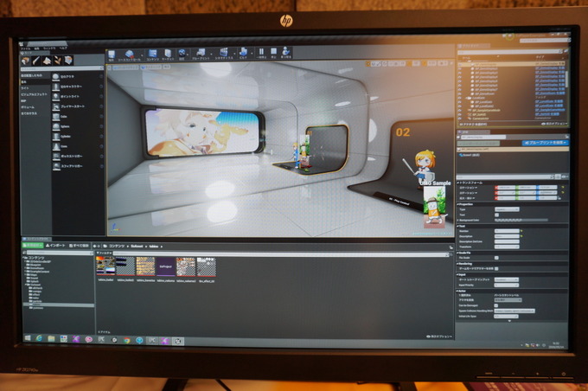
Task: Open the Cinematics (Matinee) toolbar icon
Action: 223,54
